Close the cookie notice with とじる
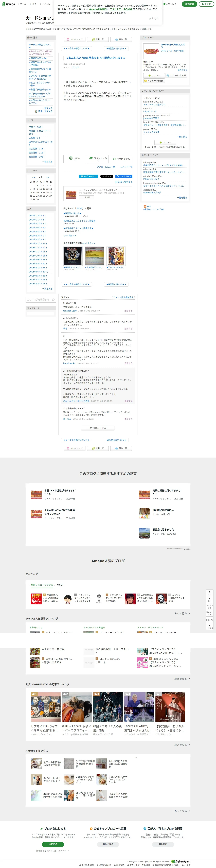This screenshot has width=216, height=868. [x=154, y=19]
